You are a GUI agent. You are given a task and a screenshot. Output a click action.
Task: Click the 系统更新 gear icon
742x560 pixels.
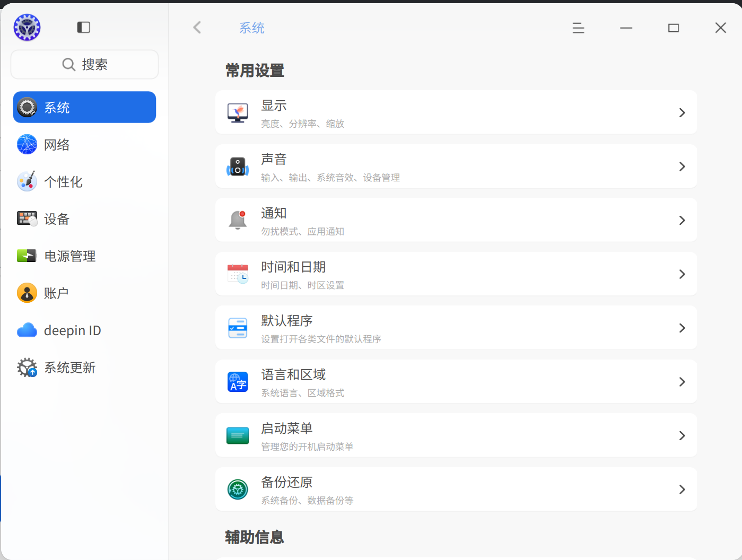point(27,367)
